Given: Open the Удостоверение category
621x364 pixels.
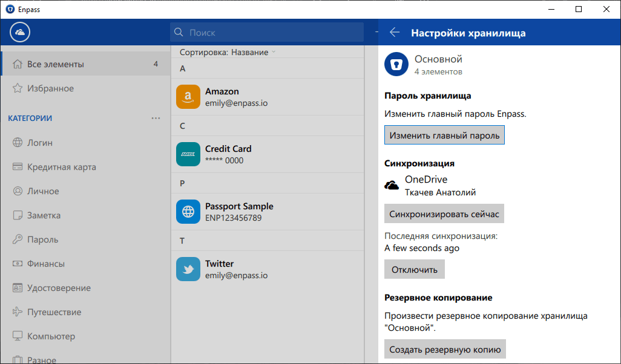Looking at the screenshot, I should coord(86,288).
